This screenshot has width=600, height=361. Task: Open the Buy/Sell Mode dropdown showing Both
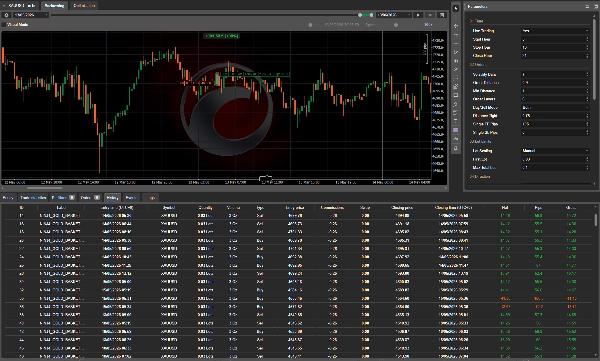[x=555, y=108]
